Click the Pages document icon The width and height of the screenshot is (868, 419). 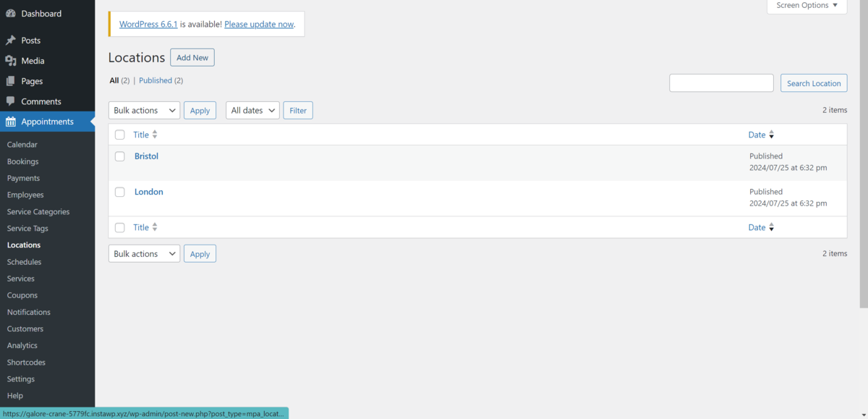click(x=11, y=81)
